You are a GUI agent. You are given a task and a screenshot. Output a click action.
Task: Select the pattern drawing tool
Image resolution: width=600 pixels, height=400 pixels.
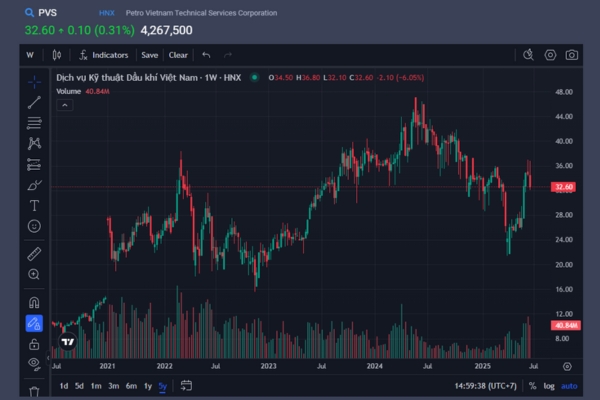tap(34, 144)
